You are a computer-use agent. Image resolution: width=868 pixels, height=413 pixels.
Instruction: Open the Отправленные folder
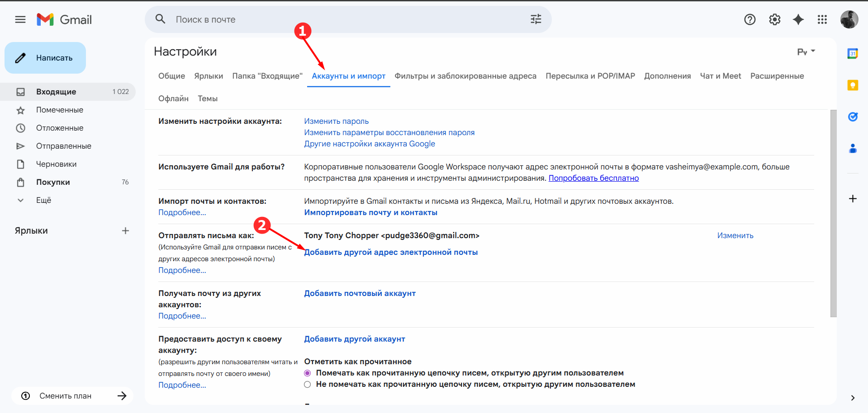coord(68,146)
